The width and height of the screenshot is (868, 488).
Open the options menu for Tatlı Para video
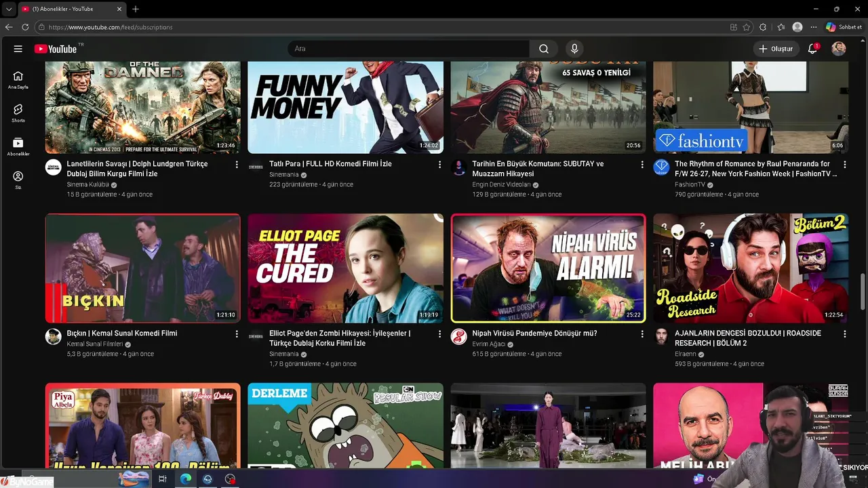click(x=439, y=165)
